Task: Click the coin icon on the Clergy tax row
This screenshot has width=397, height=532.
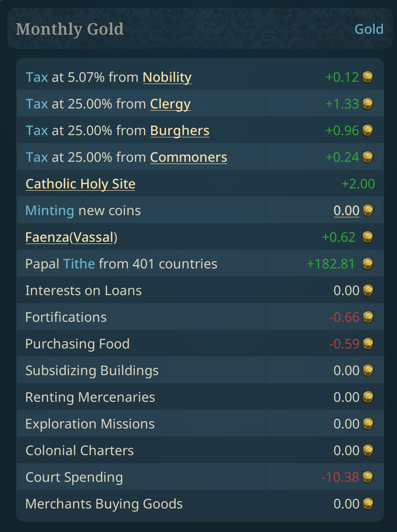Action: (x=368, y=103)
